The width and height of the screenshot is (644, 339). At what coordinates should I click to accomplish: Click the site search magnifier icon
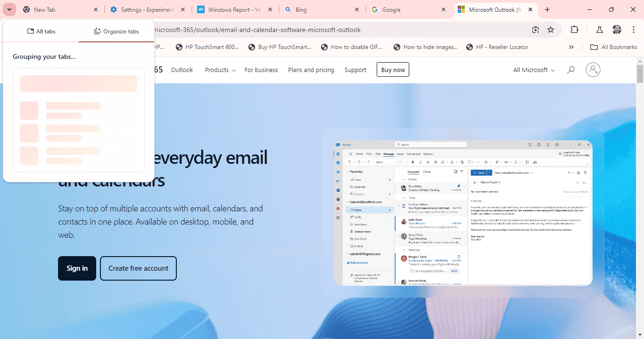tap(570, 70)
